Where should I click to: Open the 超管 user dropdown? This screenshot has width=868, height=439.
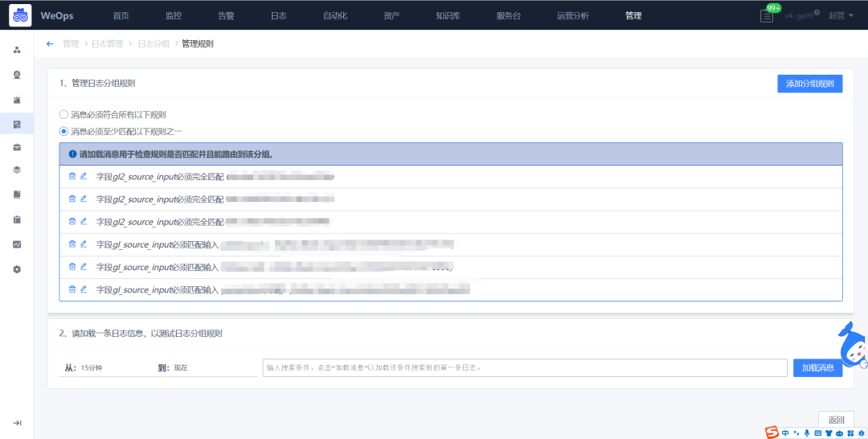coord(841,16)
